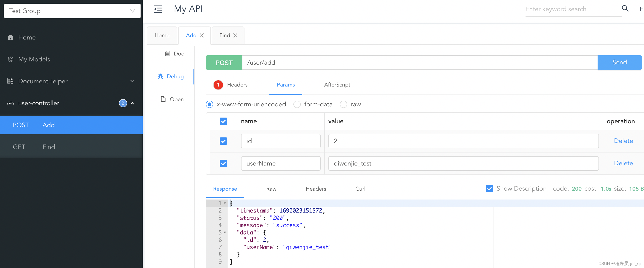Toggle the userName parameter checkbox
The image size is (644, 268).
pos(224,163)
